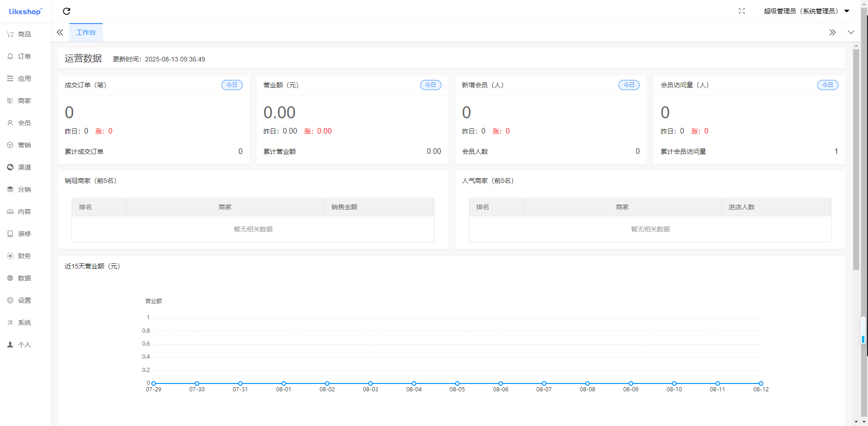Image resolution: width=868 pixels, height=426 pixels.
Task: Click 今日 badge on 成交订单 card
Action: (232, 85)
